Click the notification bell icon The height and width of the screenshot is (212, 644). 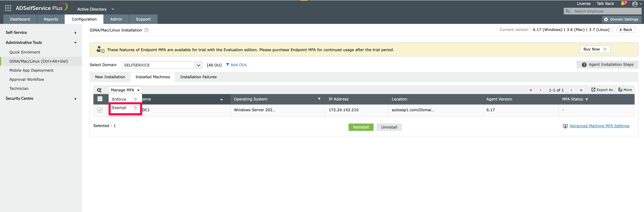click(622, 4)
